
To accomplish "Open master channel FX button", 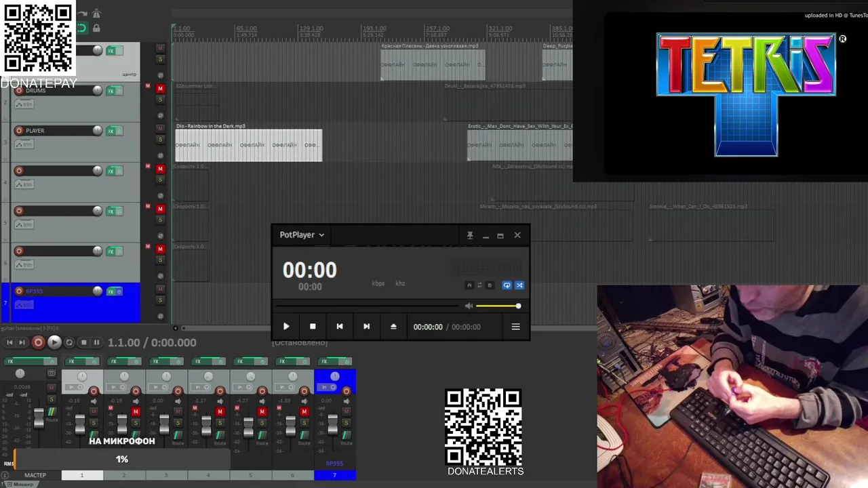I will (x=22, y=361).
